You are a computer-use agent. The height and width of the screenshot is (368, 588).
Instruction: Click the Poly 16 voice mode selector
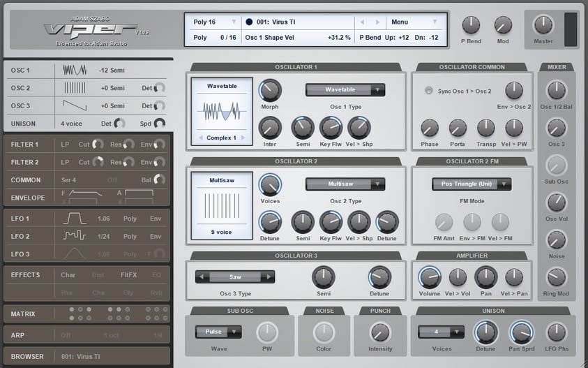click(x=215, y=22)
